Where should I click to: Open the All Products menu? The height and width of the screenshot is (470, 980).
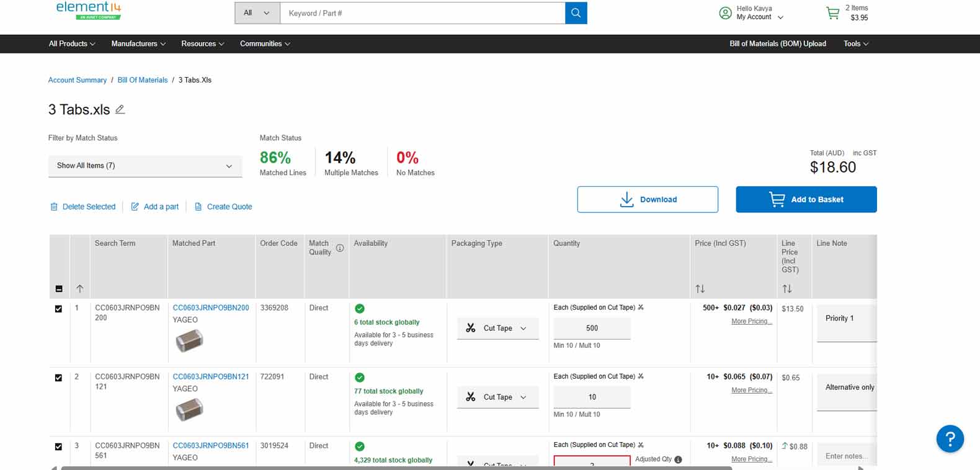coord(72,43)
